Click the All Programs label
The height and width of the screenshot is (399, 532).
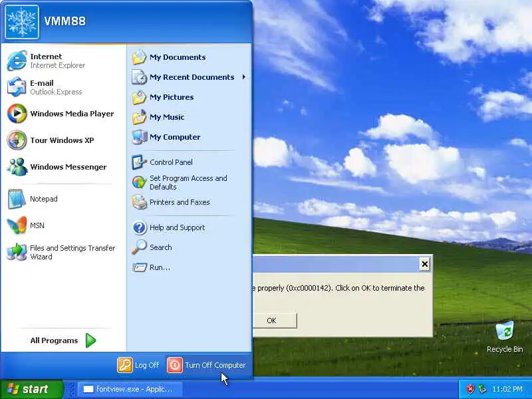pos(54,340)
